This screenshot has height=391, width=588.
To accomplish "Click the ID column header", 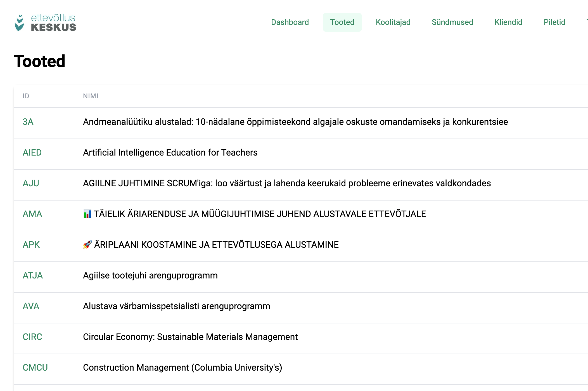I will (x=26, y=96).
